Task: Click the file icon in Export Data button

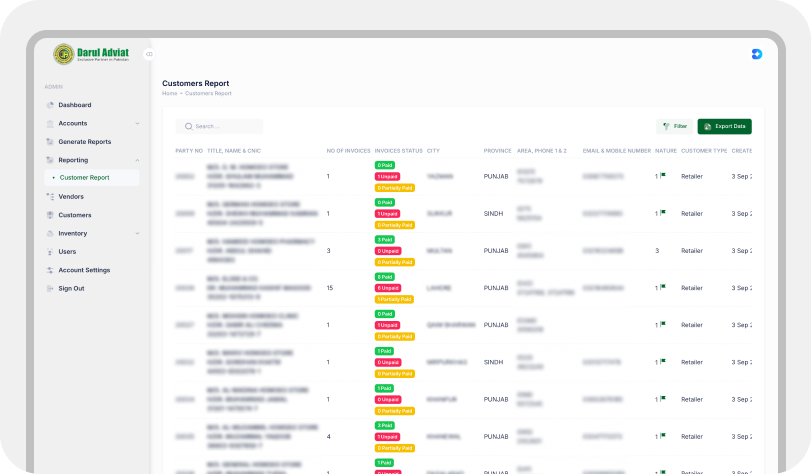Action: (x=708, y=126)
